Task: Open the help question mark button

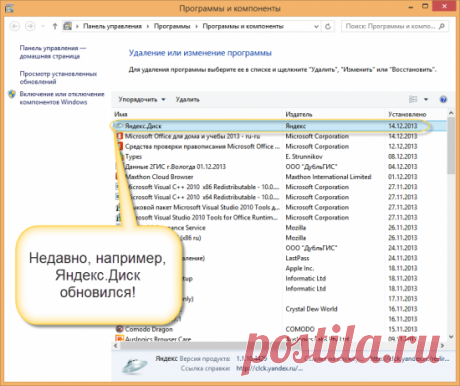Action: click(443, 99)
